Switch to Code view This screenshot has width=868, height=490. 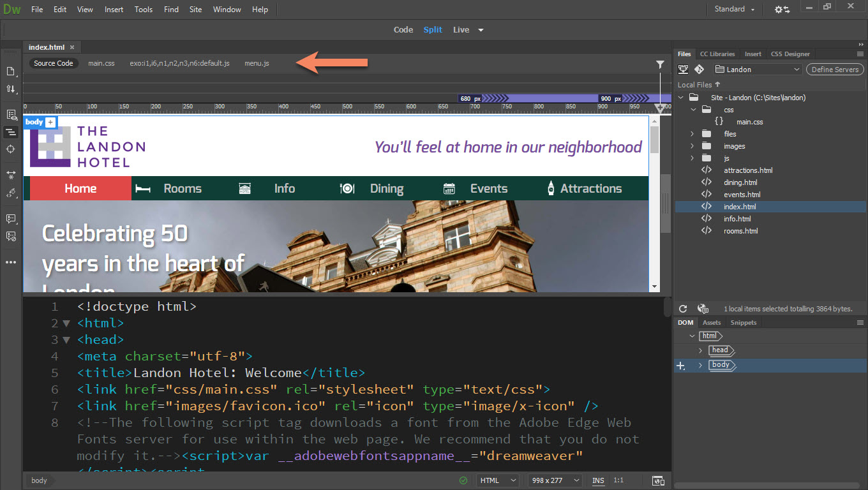(403, 30)
